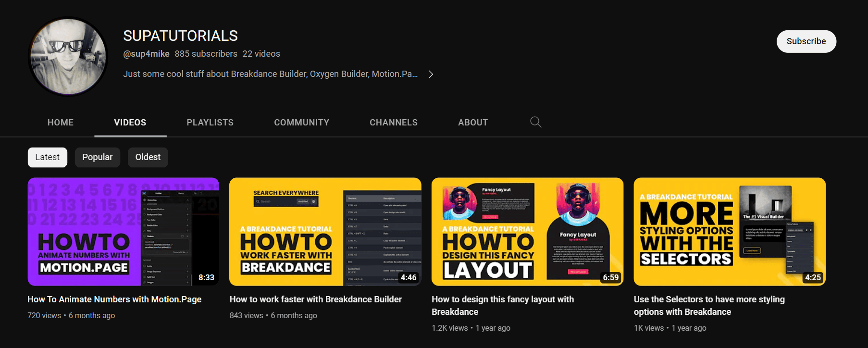Subscribe to the SUPATUTORIALS channel
Screen dimensions: 868x348
[x=806, y=41]
